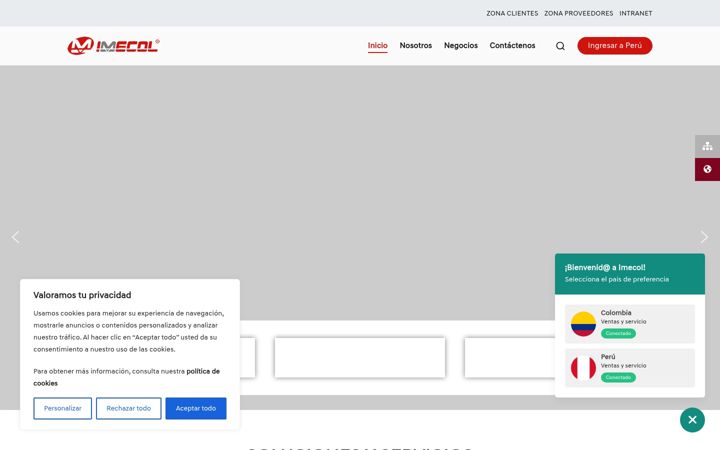Click Aceptar todo button
This screenshot has height=450, width=720.
point(196,408)
